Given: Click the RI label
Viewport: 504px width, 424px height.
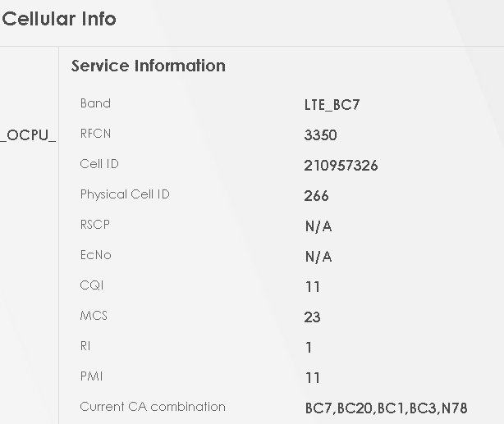Looking at the screenshot, I should tap(85, 346).
